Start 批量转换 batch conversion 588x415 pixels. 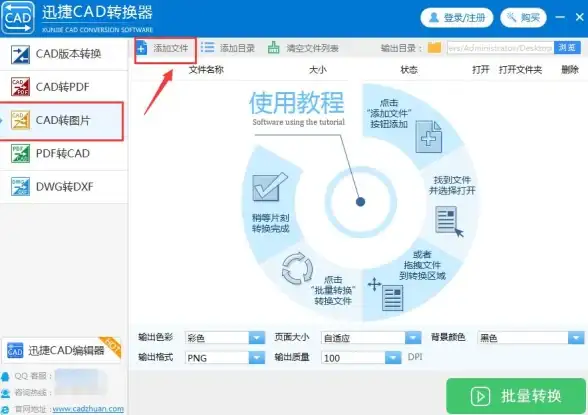coord(516,396)
